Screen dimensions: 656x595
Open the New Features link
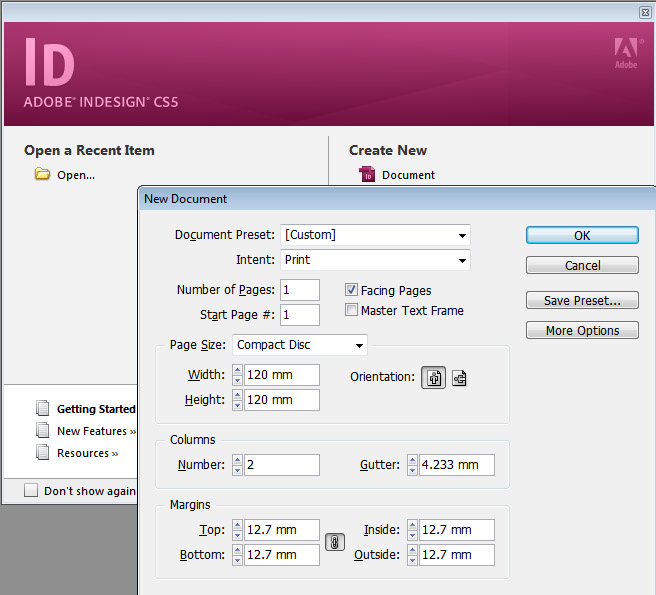coord(96,431)
